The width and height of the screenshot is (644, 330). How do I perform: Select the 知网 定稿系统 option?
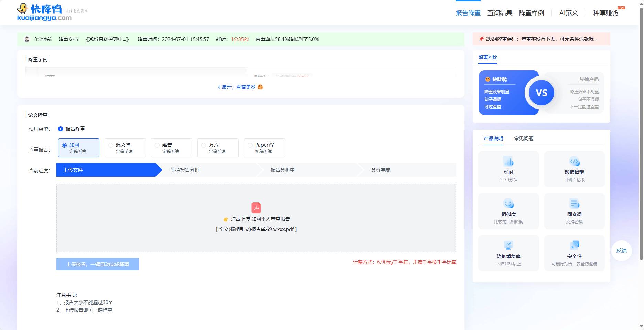[78, 148]
